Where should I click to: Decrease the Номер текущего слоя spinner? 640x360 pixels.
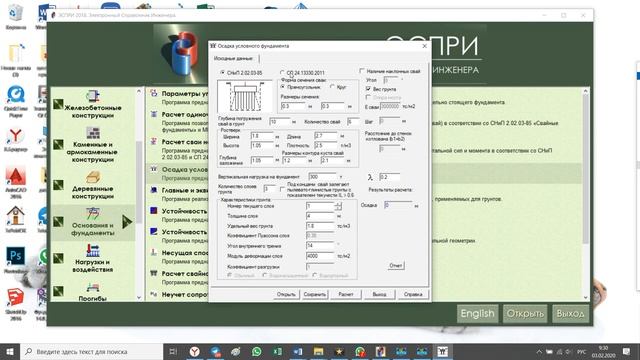tap(338, 208)
